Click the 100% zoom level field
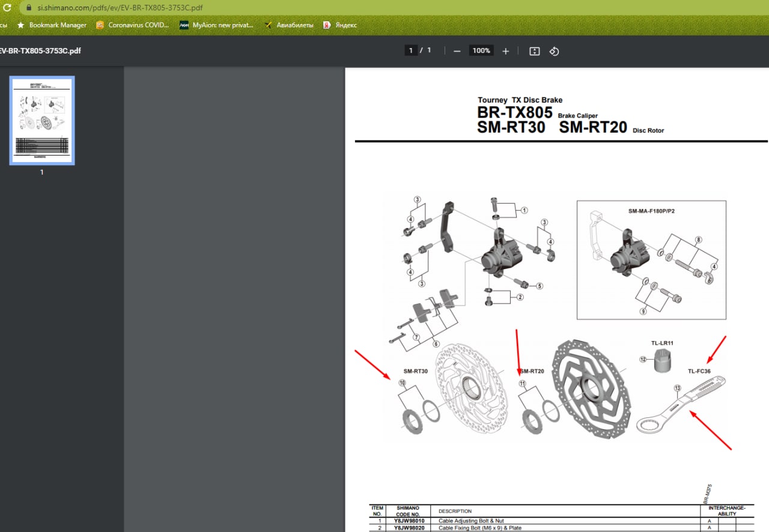The width and height of the screenshot is (769, 532). [481, 50]
